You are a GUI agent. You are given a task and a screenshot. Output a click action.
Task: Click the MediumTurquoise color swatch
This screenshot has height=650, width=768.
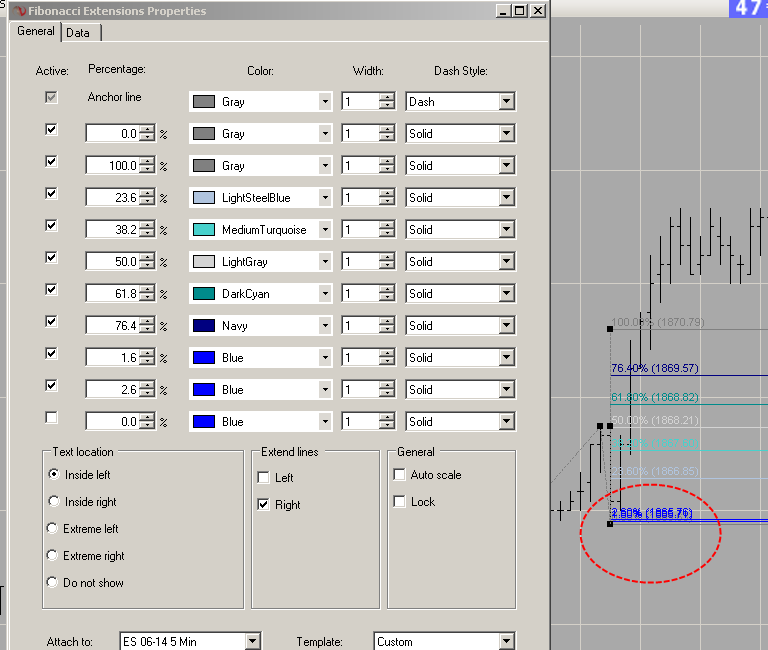pyautogui.click(x=204, y=230)
